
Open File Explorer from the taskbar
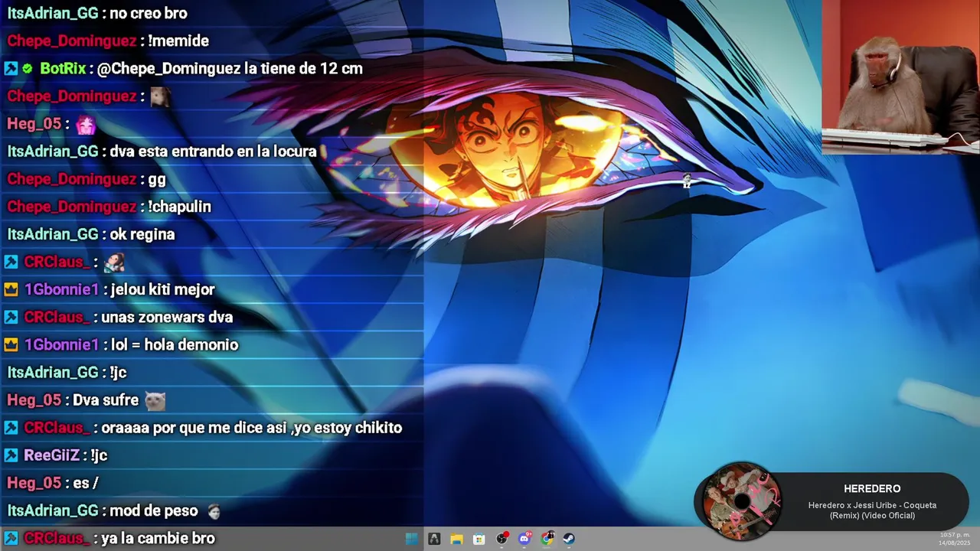click(456, 539)
